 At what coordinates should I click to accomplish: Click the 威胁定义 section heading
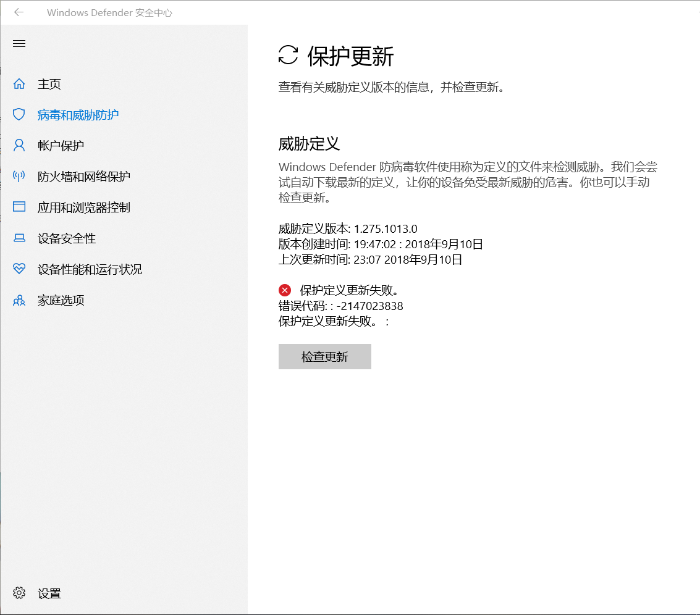(x=309, y=144)
